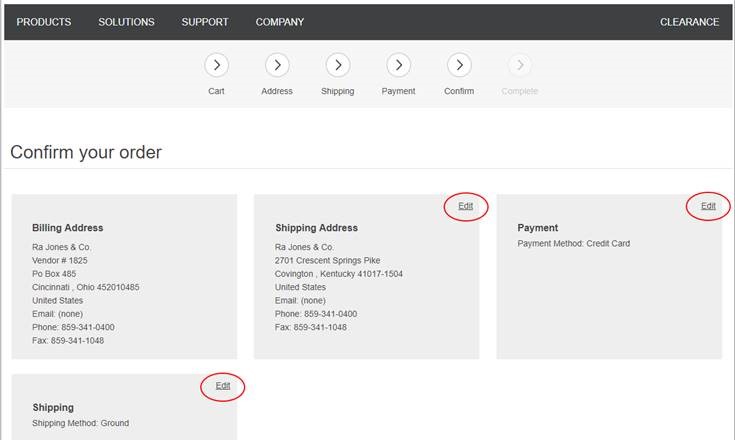735x440 pixels.
Task: Click the Shipping step arrow icon
Action: tap(338, 65)
